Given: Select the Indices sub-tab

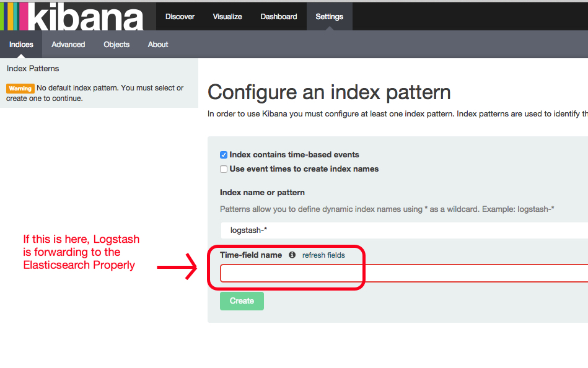Looking at the screenshot, I should 21,44.
